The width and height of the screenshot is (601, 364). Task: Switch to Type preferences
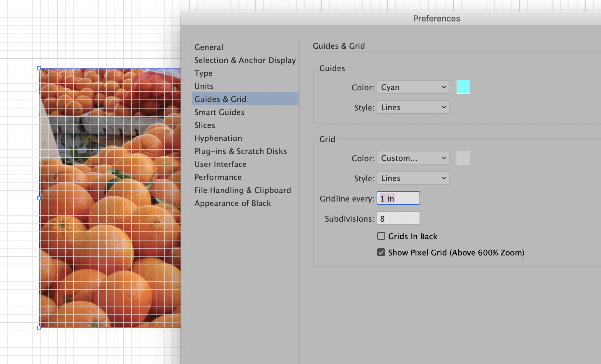[204, 73]
